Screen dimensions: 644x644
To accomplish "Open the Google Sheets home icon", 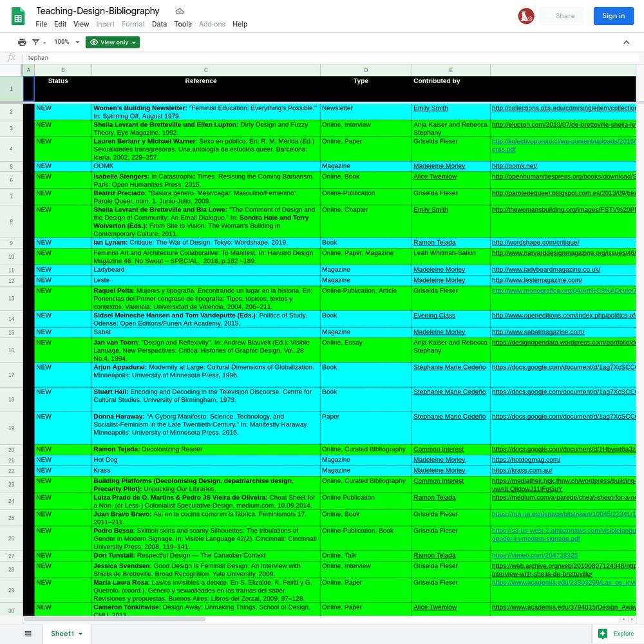I will (x=18, y=17).
